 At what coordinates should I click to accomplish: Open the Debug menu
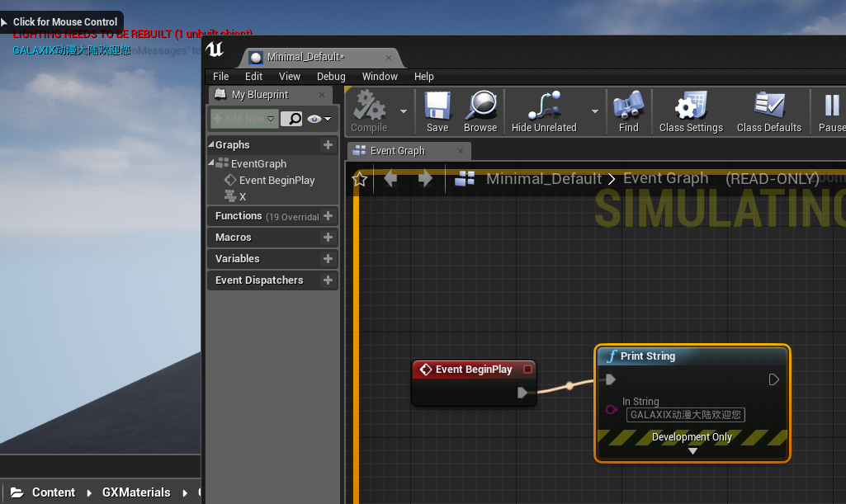[331, 76]
